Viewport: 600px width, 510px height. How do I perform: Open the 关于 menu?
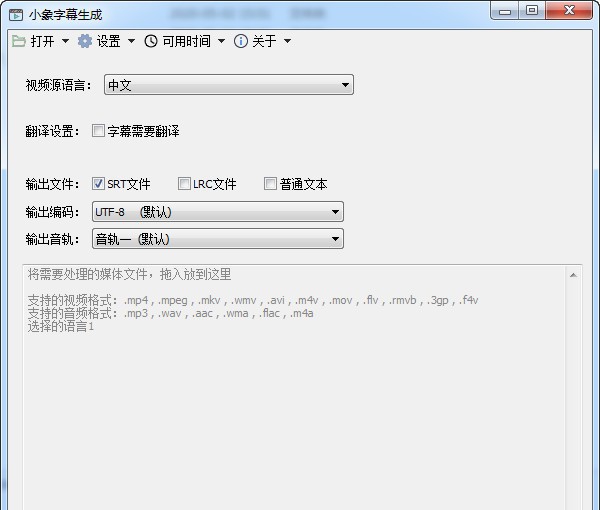click(x=263, y=41)
